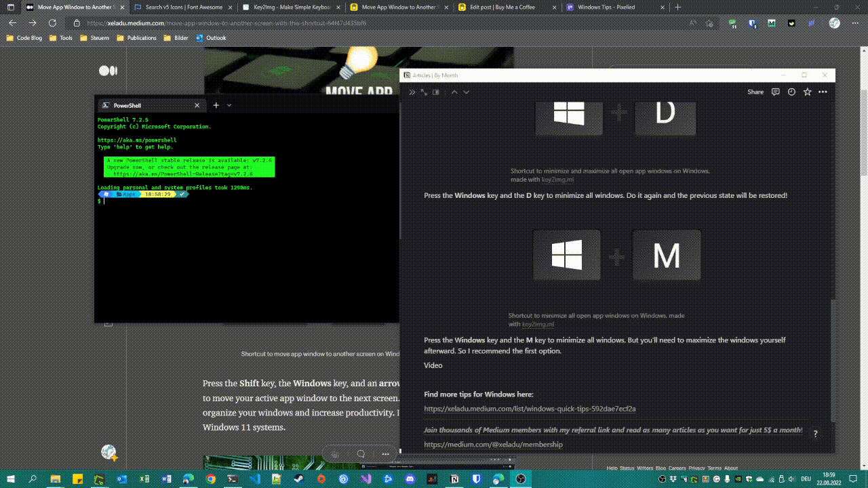Open the Notion page history clock icon
Image resolution: width=868 pixels, height=488 pixels.
point(791,91)
